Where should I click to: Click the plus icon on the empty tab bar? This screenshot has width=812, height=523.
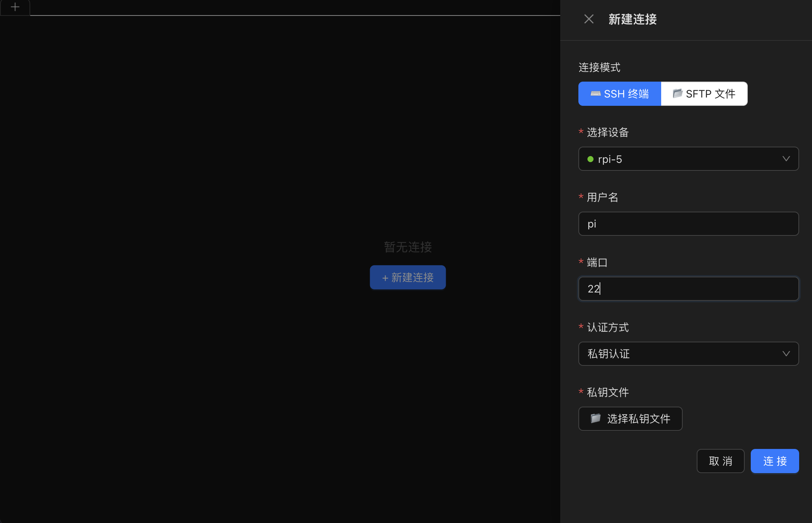pyautogui.click(x=15, y=7)
